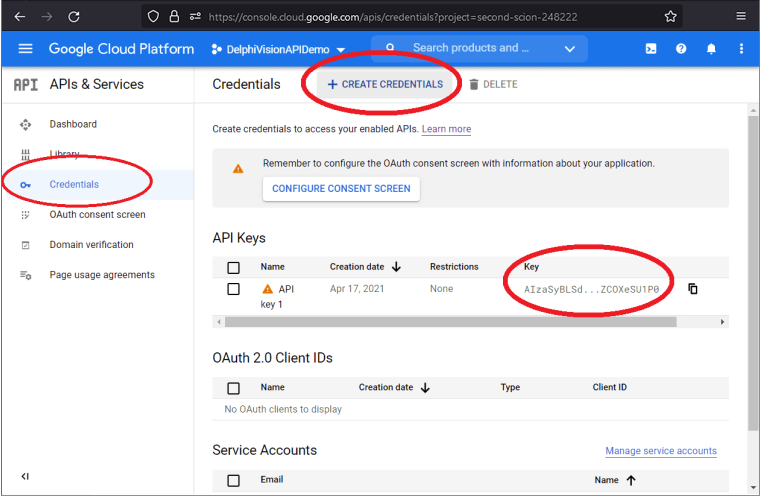Viewport: 760px width, 496px height.
Task: Open the three-dot settings menu in header
Action: click(x=741, y=48)
